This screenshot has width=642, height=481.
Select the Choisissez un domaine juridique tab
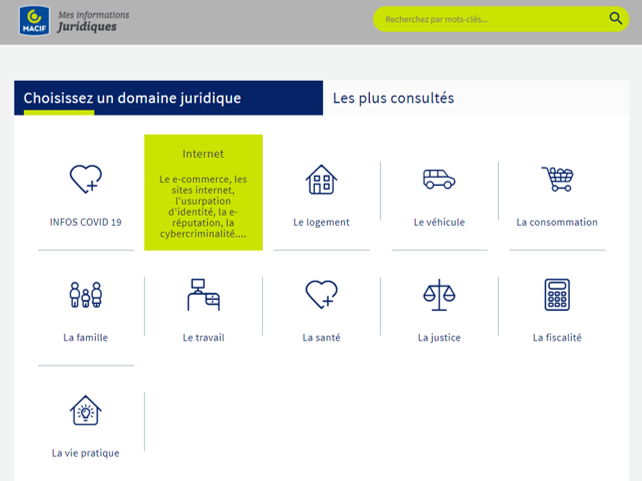[x=132, y=98]
